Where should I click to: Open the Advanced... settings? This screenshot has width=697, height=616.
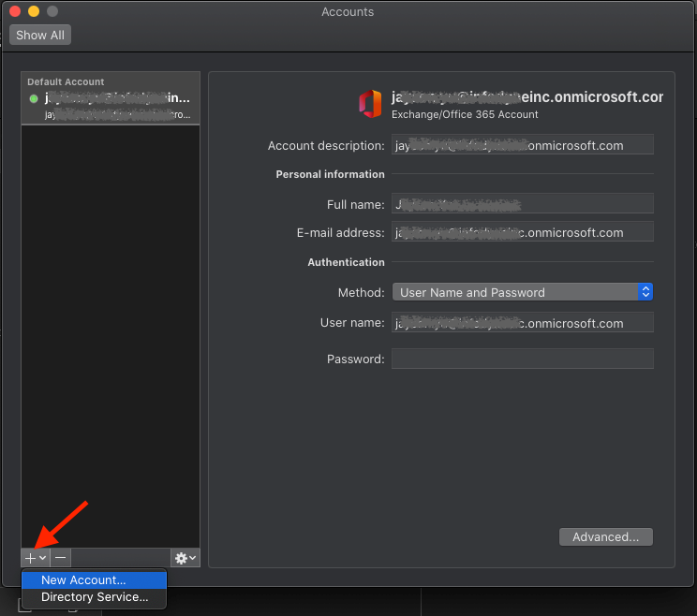(606, 537)
